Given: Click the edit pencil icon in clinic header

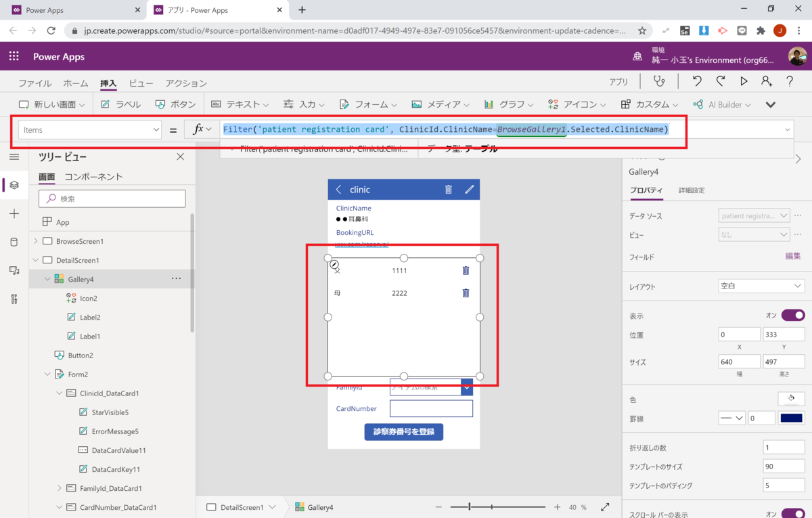Looking at the screenshot, I should click(x=470, y=190).
